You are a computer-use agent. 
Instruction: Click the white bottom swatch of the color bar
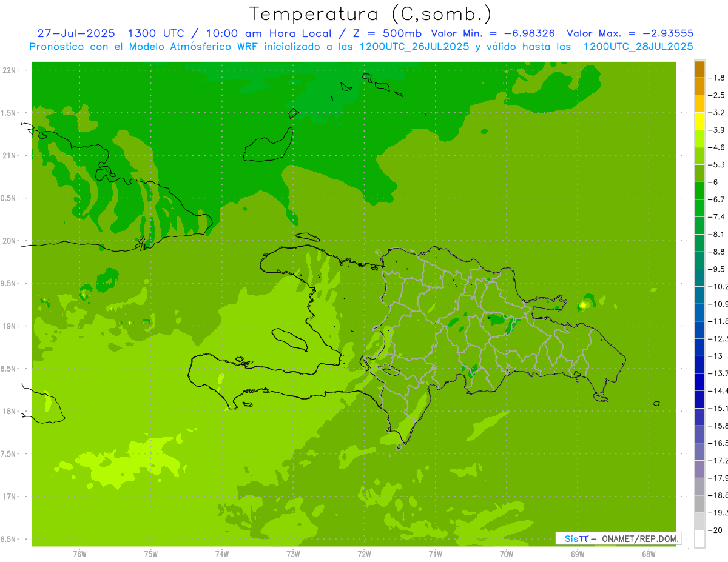click(x=699, y=539)
